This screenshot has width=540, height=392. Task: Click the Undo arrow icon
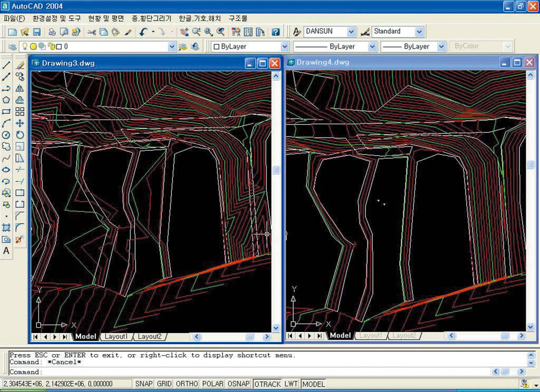click(x=143, y=32)
